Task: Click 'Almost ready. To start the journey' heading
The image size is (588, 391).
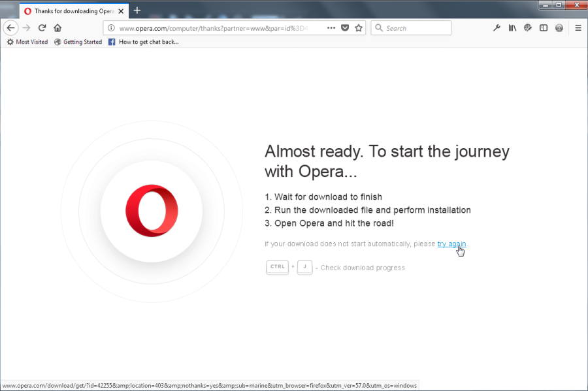Action: pos(387,151)
